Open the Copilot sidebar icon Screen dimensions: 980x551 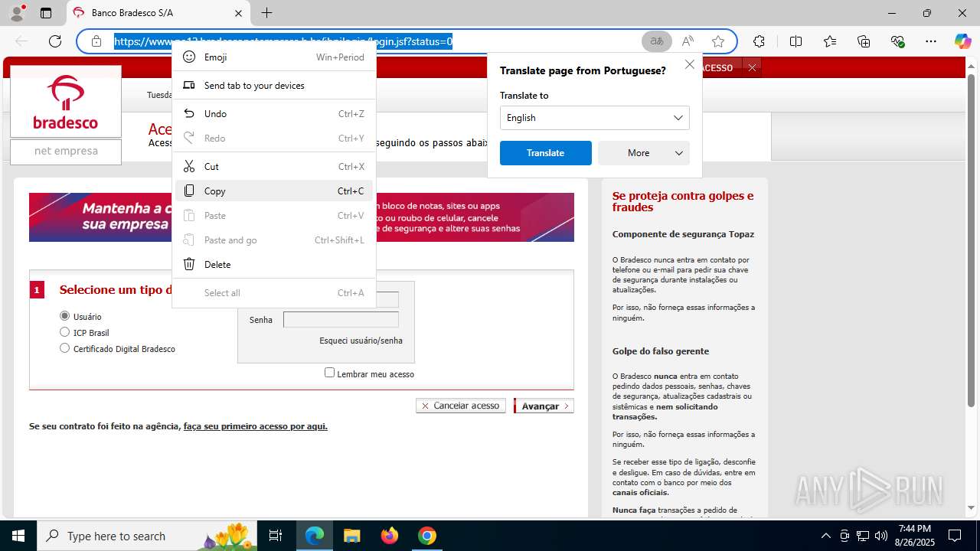point(962,41)
